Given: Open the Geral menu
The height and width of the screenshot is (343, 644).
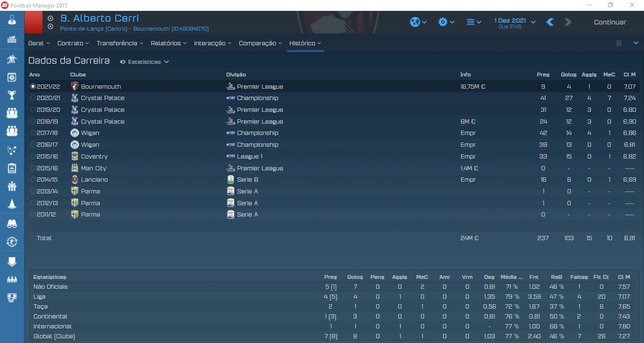Looking at the screenshot, I should pos(39,43).
